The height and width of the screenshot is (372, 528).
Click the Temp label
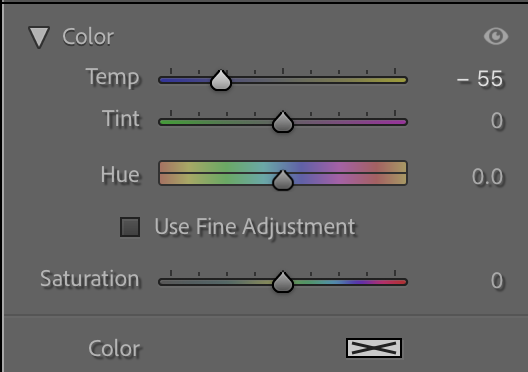112,78
